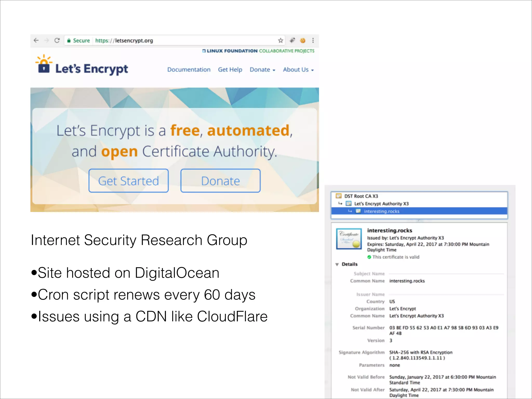Click the Parameters value none
The width and height of the screenshot is (532, 399).
coord(395,365)
